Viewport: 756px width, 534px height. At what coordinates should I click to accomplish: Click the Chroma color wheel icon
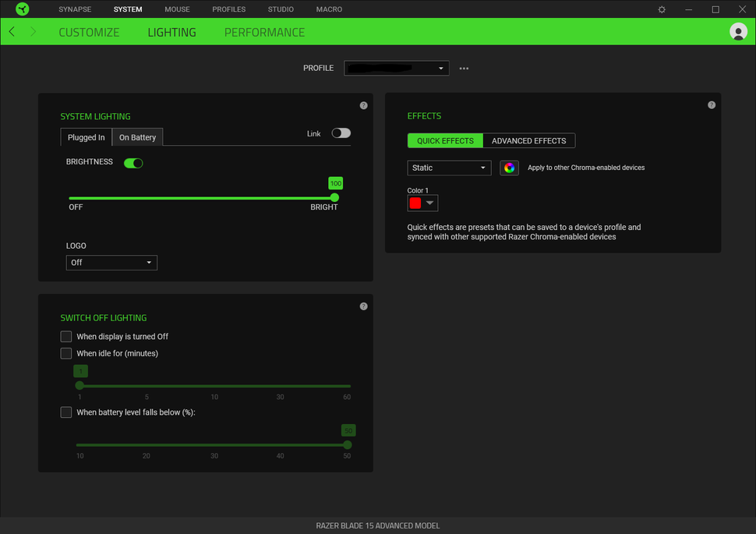509,168
